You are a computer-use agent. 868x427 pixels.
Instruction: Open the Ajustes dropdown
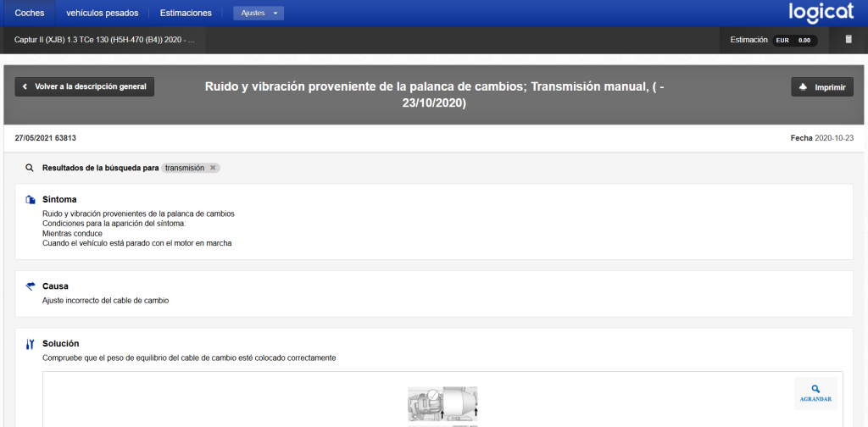pos(259,14)
